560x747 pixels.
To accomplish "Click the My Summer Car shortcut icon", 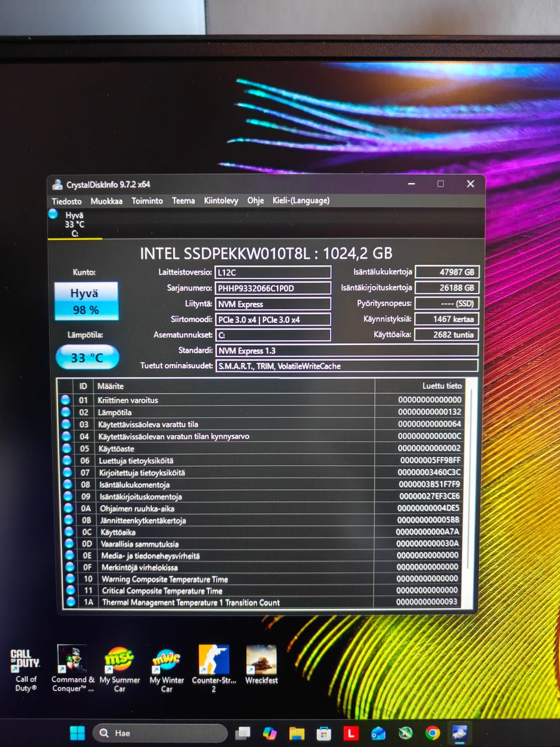I will [119, 660].
